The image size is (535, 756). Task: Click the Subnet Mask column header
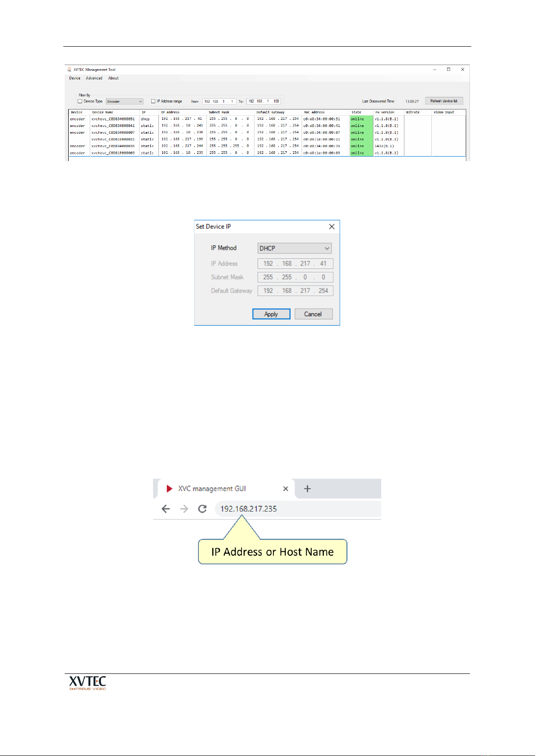(x=231, y=112)
